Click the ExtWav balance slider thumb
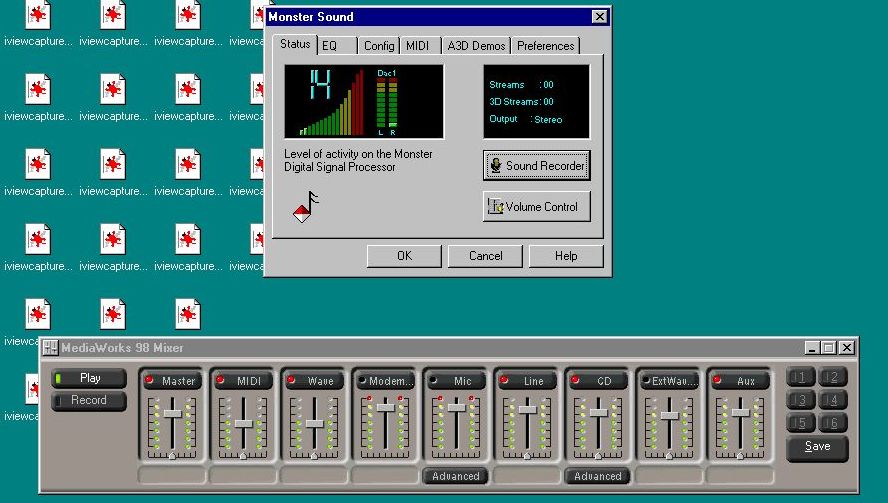The image size is (888, 503). click(669, 455)
